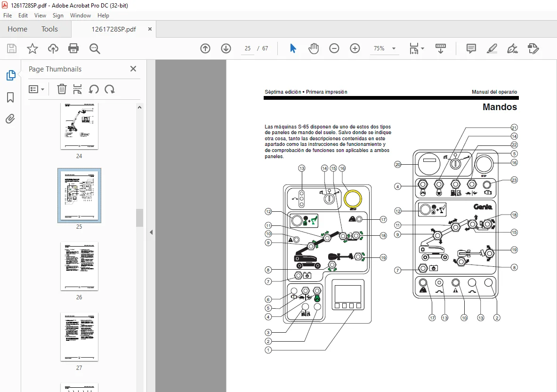Open the Sign menu
The width and height of the screenshot is (557, 392).
coord(58,15)
